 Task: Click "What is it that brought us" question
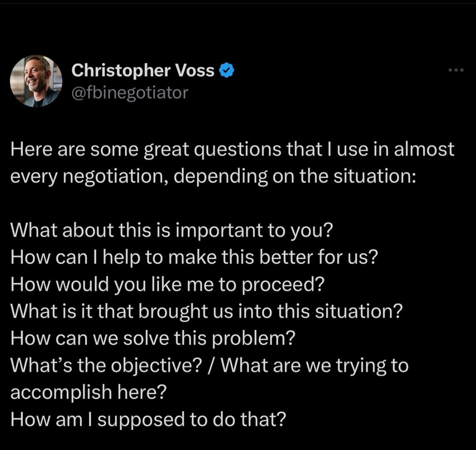[x=122, y=312]
